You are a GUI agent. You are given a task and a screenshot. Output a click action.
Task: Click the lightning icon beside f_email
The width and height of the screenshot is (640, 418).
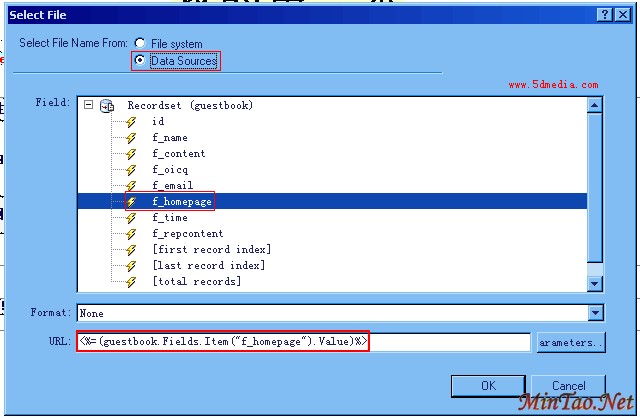coord(130,186)
